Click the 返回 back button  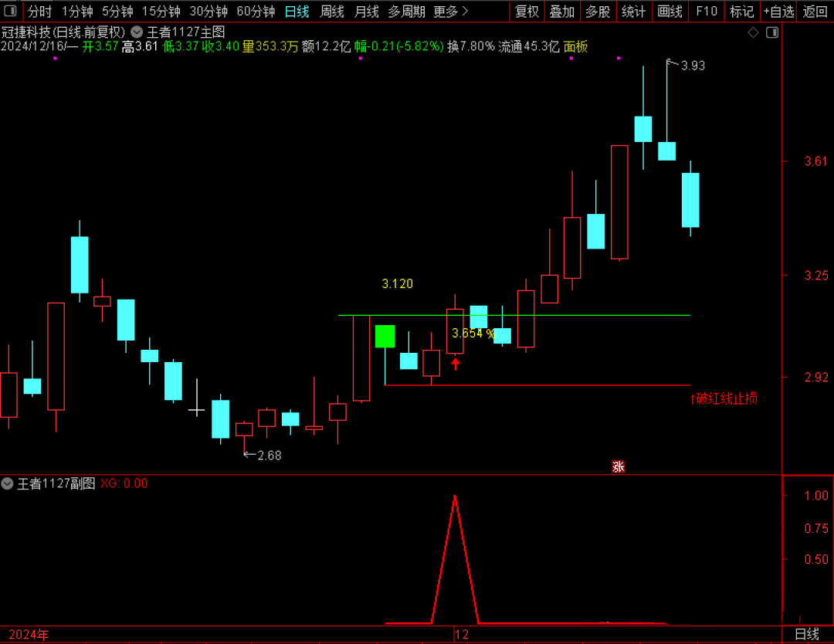coord(815,12)
